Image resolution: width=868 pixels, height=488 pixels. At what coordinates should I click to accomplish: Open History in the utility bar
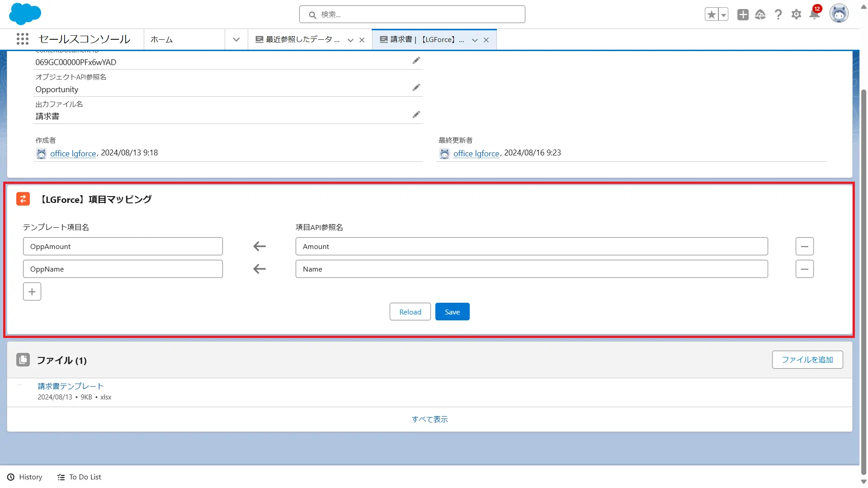(25, 477)
